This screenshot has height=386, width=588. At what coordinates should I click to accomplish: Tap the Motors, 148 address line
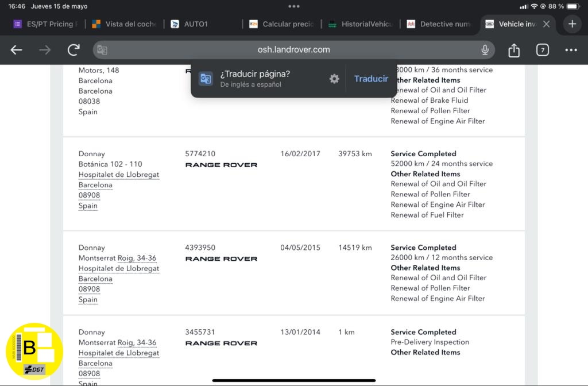click(x=99, y=70)
